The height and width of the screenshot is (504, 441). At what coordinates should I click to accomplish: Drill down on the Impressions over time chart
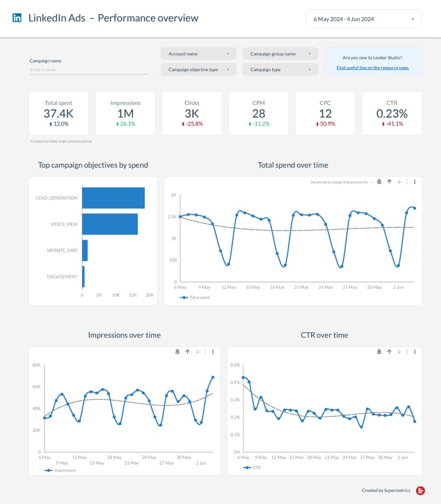point(198,352)
